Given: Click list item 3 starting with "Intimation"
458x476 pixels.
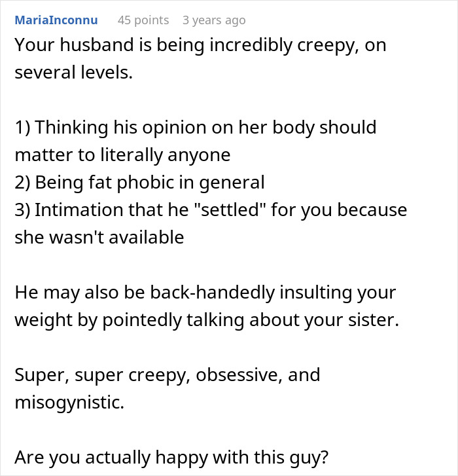Looking at the screenshot, I should point(211,210).
